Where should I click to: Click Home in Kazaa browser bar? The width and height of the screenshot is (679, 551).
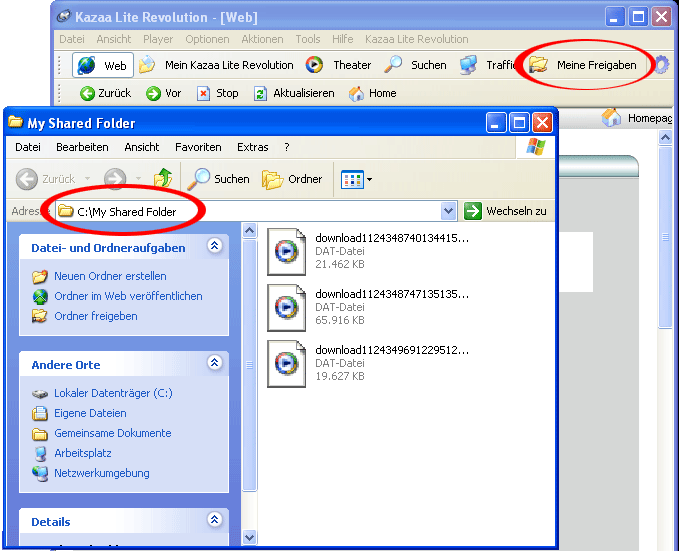pos(373,93)
